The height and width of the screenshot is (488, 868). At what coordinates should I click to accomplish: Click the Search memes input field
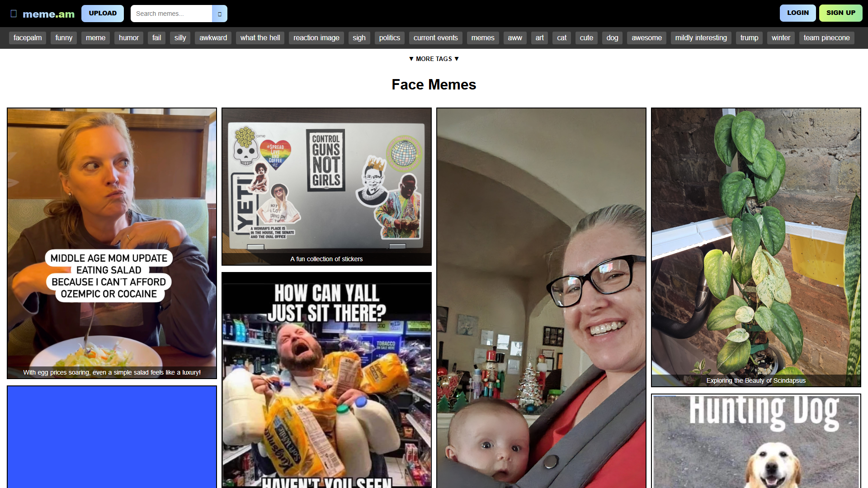pyautogui.click(x=171, y=14)
